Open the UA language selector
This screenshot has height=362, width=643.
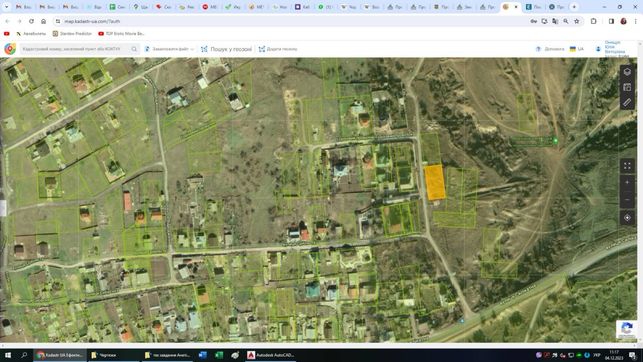pos(577,49)
